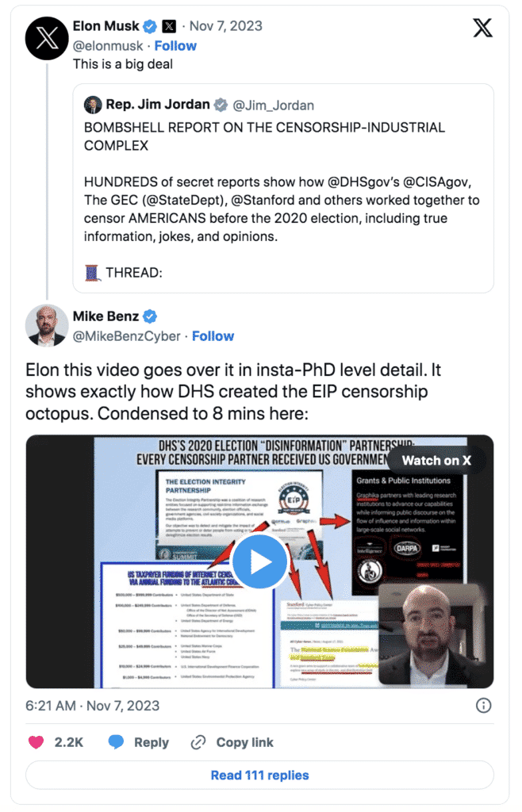Click the info icon next to timestamp

pyautogui.click(x=483, y=705)
